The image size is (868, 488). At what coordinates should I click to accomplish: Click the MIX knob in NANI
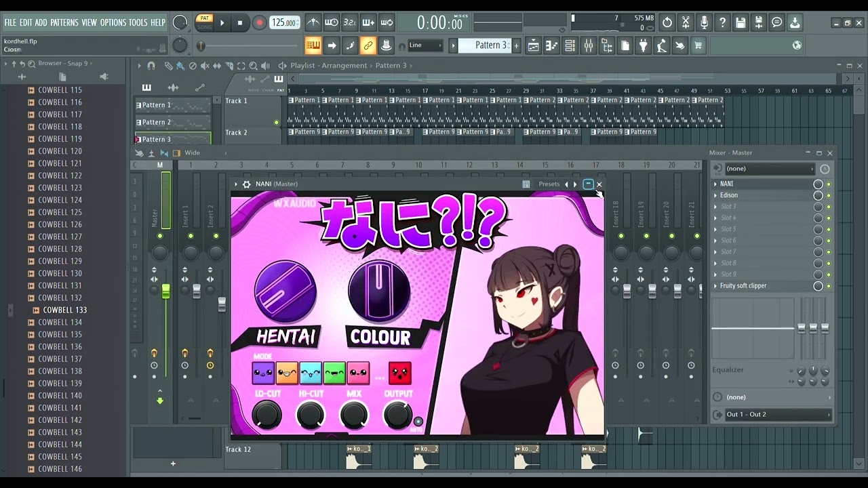(x=354, y=415)
